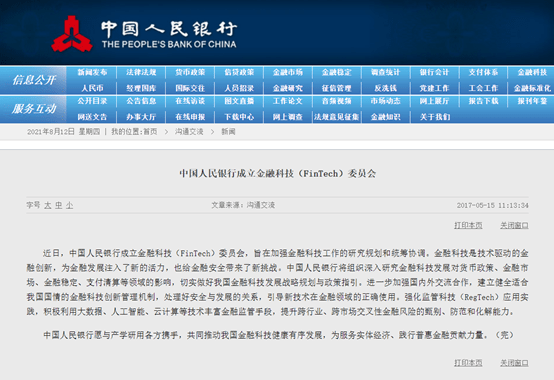Screen dimensions: 554x380
Task: Open 金融稳定 in the navigation
Action: 337,72
